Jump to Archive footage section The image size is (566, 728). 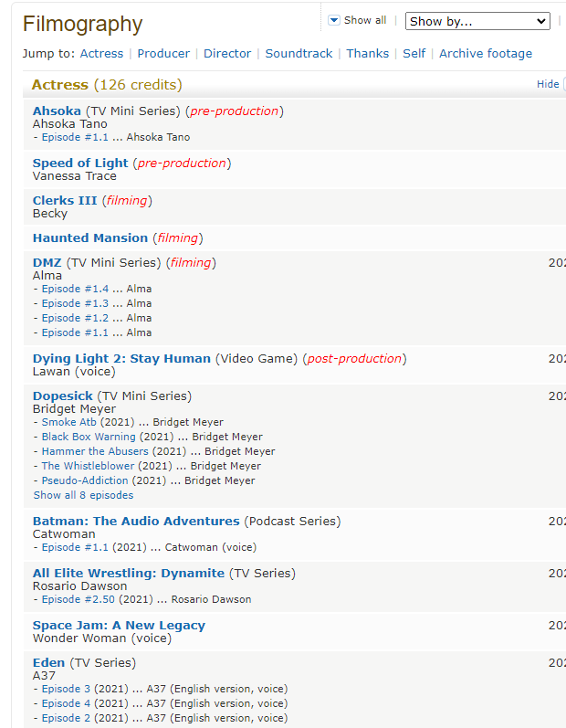(485, 54)
